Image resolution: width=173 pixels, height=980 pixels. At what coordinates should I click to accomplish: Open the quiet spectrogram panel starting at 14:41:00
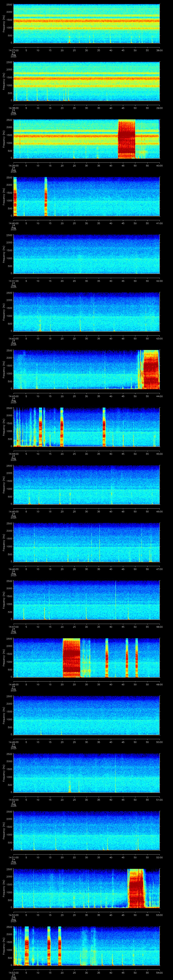[86, 255]
